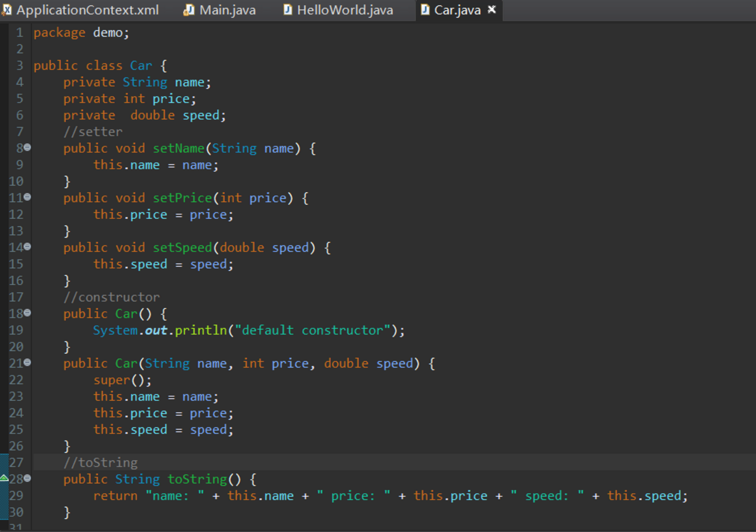Collapse the setPrice method at line 11
Screen dimensions: 756x532
28,197
